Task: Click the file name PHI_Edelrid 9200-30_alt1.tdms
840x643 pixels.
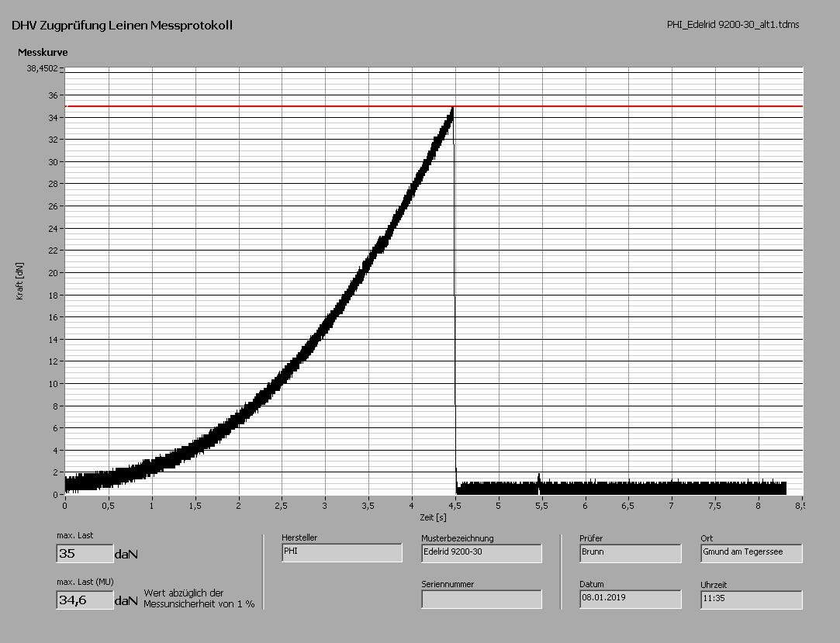Action: click(732, 25)
